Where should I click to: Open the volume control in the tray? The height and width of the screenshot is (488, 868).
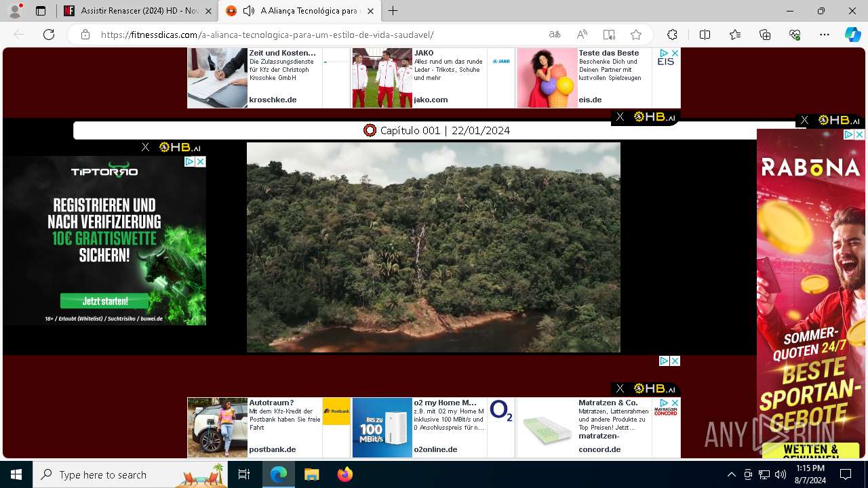click(x=781, y=474)
